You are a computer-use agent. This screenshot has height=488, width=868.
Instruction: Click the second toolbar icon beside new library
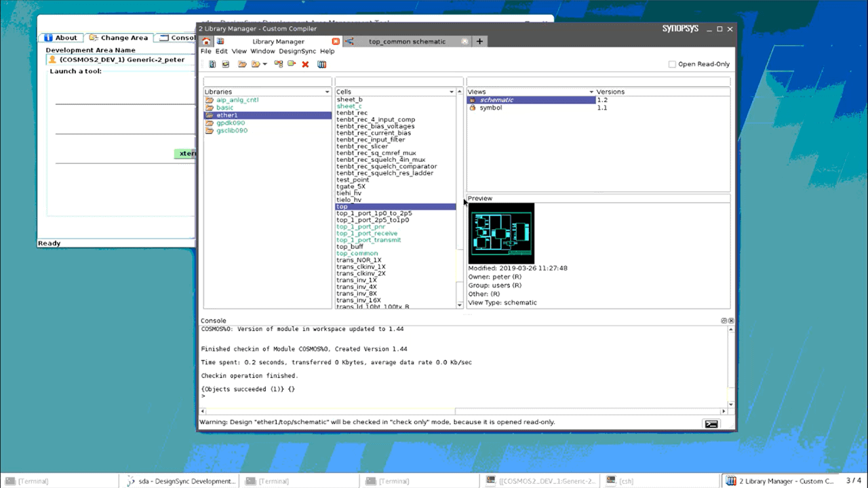coord(226,64)
